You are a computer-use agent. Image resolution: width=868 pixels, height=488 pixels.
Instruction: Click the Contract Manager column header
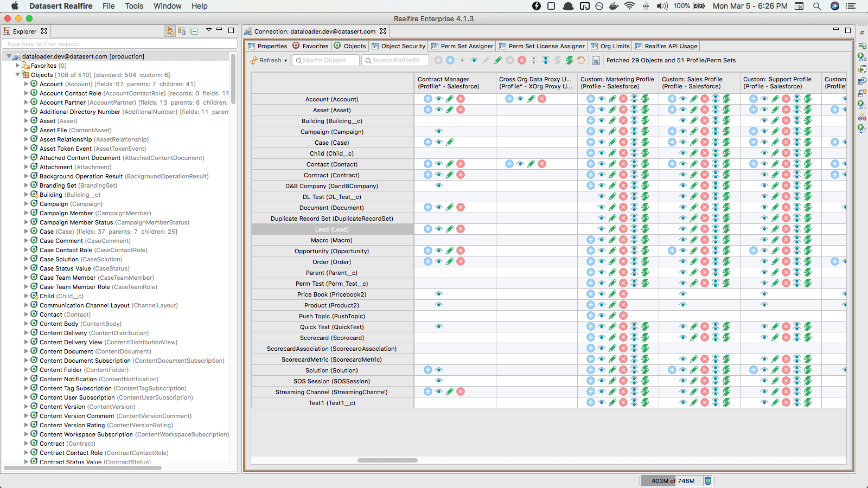click(x=455, y=82)
